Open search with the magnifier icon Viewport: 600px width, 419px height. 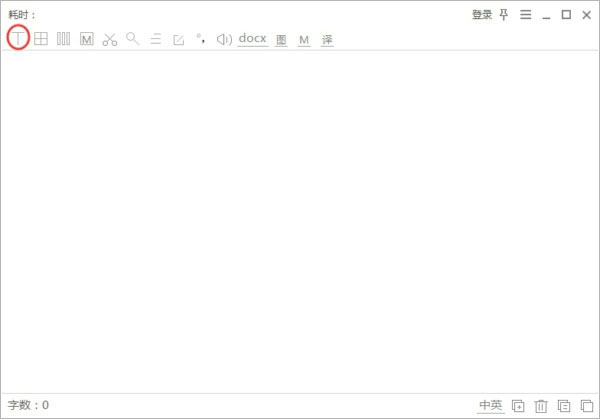tap(133, 39)
